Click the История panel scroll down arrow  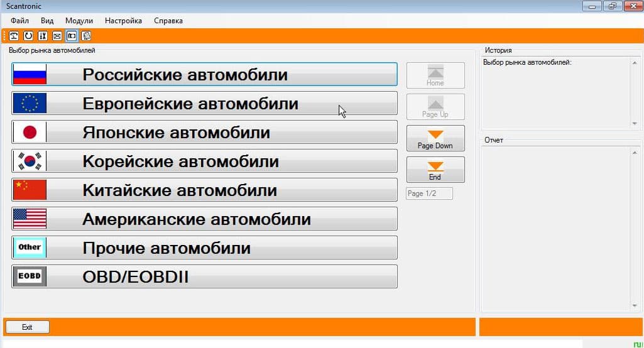pos(635,123)
